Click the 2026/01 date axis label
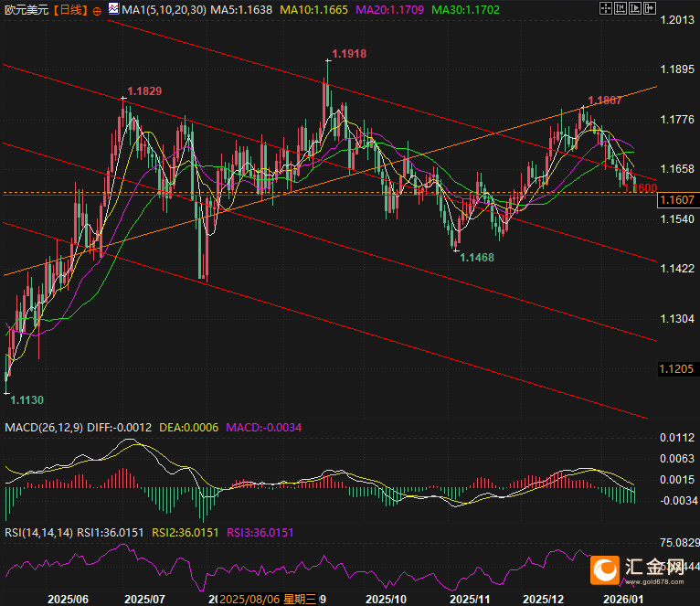Screen dimensions: 700x606 click(623, 599)
